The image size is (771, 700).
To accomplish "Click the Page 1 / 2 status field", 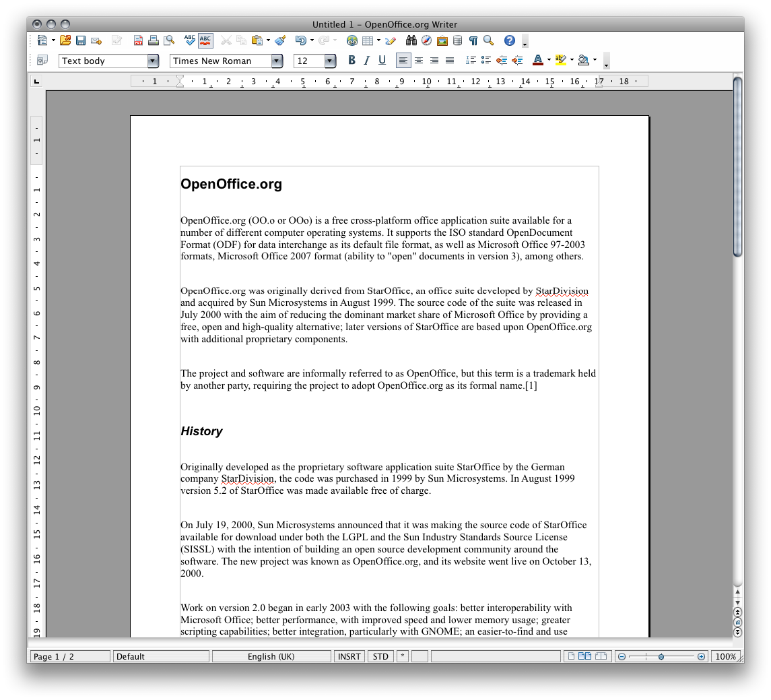I will [69, 656].
